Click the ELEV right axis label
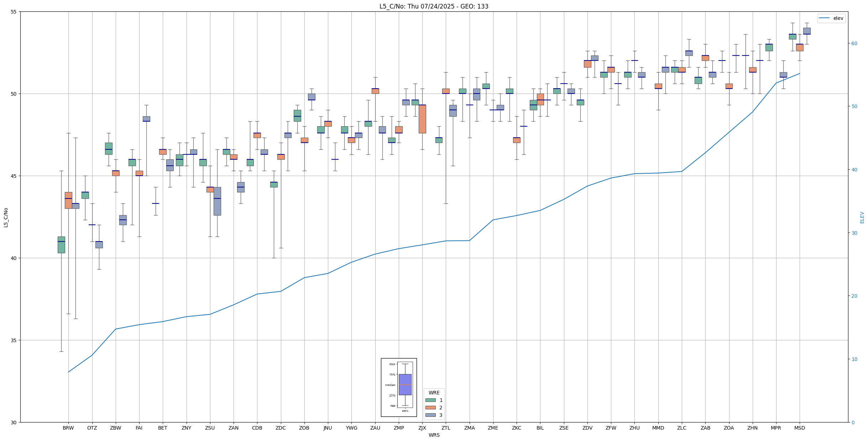 (862, 217)
